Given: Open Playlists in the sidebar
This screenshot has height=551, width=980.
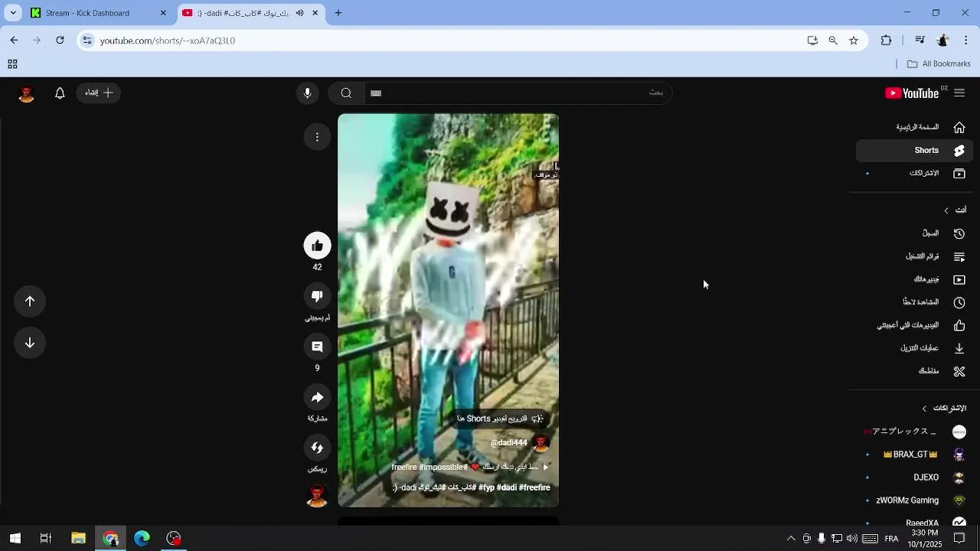Looking at the screenshot, I should point(915,256).
